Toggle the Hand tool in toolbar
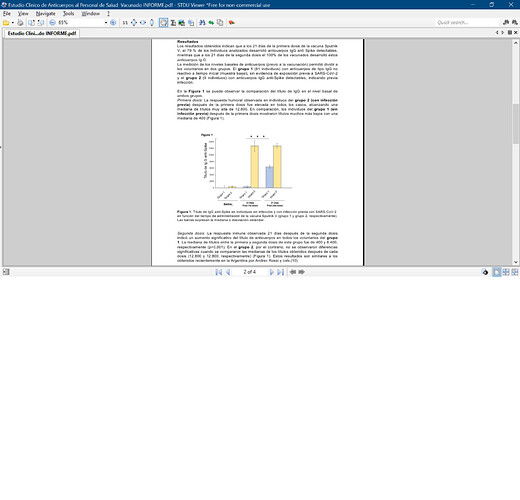520x500 pixels. click(x=163, y=23)
